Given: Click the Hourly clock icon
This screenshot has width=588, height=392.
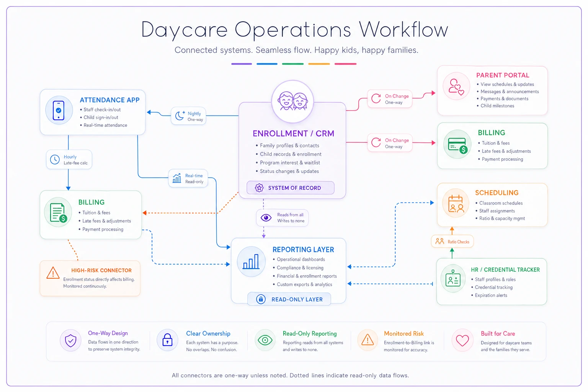Looking at the screenshot, I should click(55, 159).
